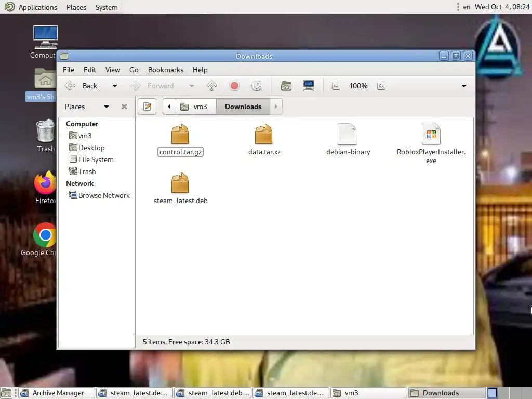Click the steam_latest.deb file name label
Screen dimensions: 532x399
click(x=180, y=201)
